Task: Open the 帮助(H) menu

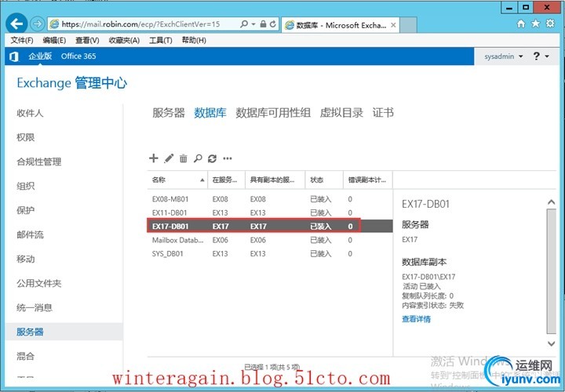Action: [194, 40]
